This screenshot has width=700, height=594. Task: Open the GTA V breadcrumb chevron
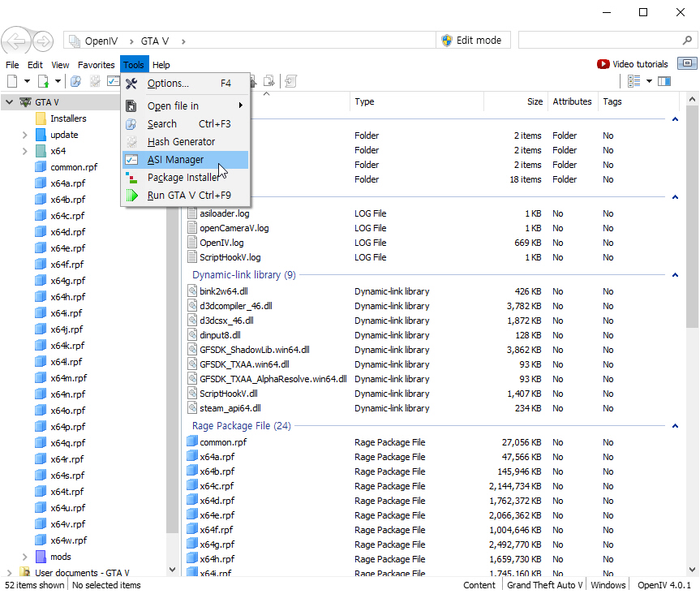(x=183, y=41)
